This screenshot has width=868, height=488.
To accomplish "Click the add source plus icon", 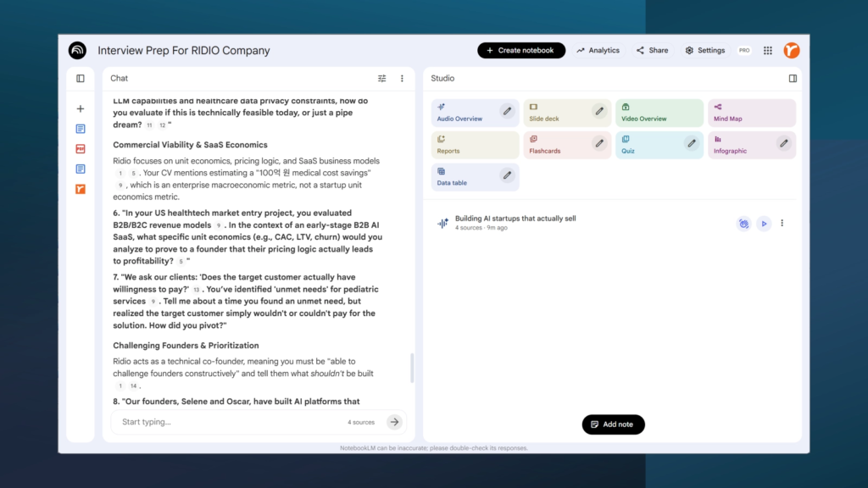I will click(81, 108).
